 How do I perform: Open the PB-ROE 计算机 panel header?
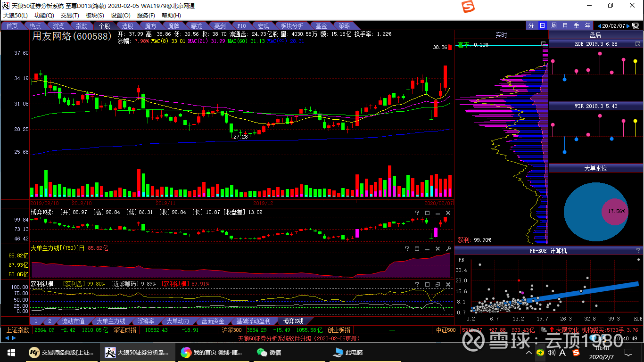548,251
